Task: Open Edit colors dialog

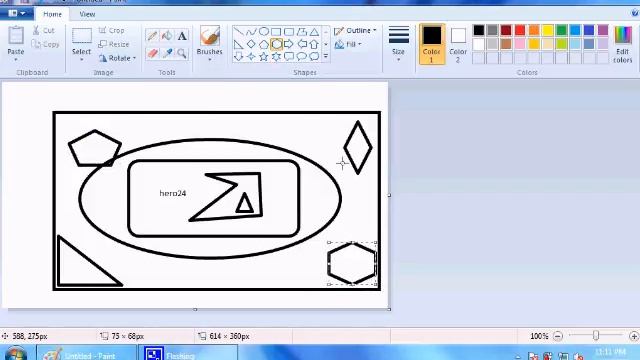Action: 622,44
